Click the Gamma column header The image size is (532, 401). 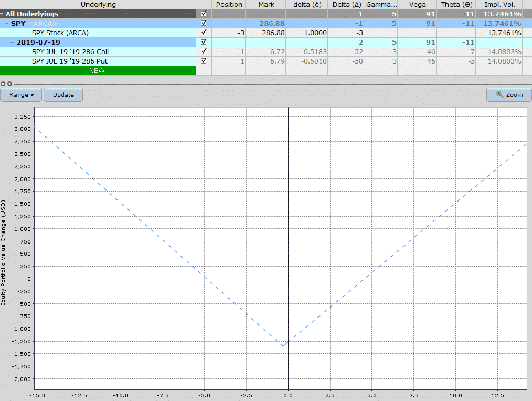[381, 4]
